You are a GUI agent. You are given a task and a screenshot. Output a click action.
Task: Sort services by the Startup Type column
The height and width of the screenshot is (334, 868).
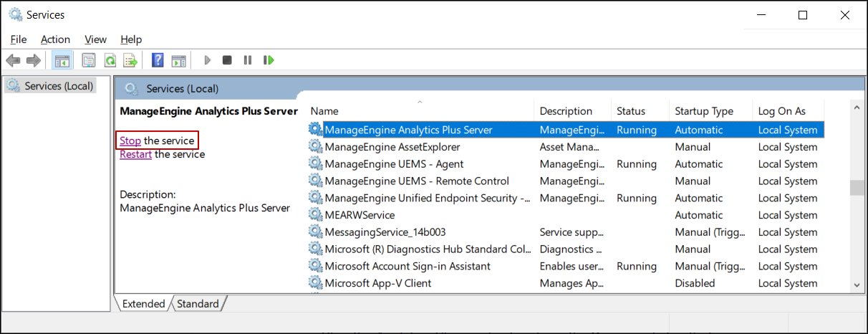pyautogui.click(x=703, y=111)
